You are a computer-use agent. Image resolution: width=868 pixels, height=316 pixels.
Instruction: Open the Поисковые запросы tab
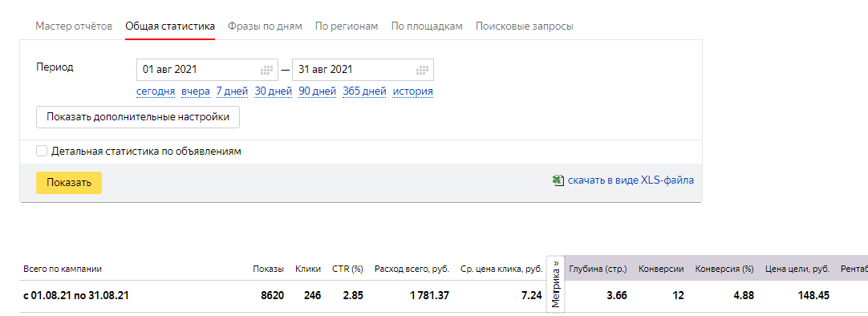524,26
